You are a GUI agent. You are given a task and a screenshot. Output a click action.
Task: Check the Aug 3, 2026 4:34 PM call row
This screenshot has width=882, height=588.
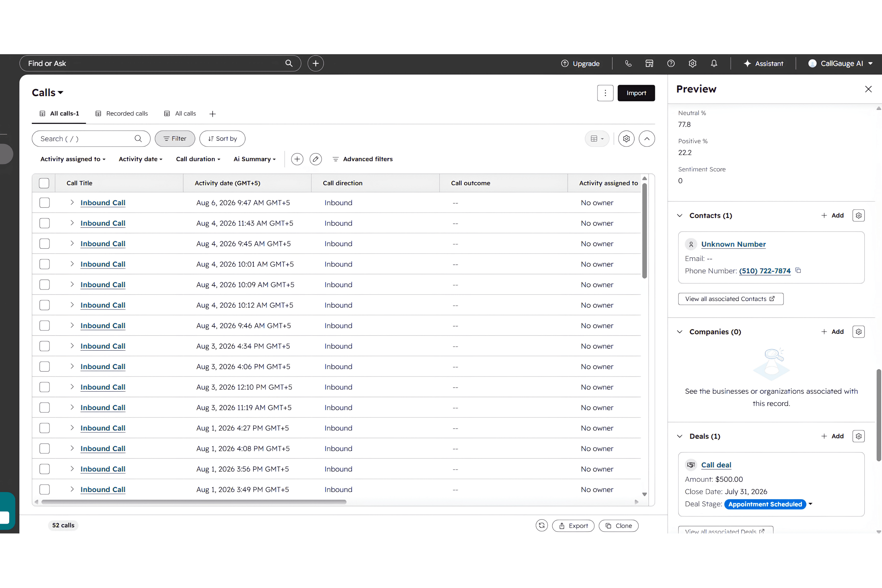click(x=45, y=346)
